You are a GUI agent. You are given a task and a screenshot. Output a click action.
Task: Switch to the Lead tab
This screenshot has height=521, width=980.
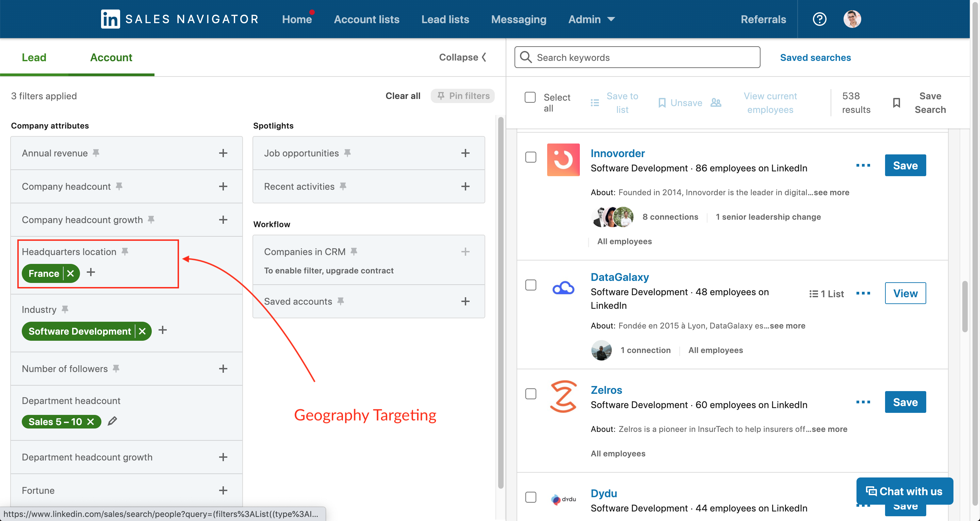point(33,57)
